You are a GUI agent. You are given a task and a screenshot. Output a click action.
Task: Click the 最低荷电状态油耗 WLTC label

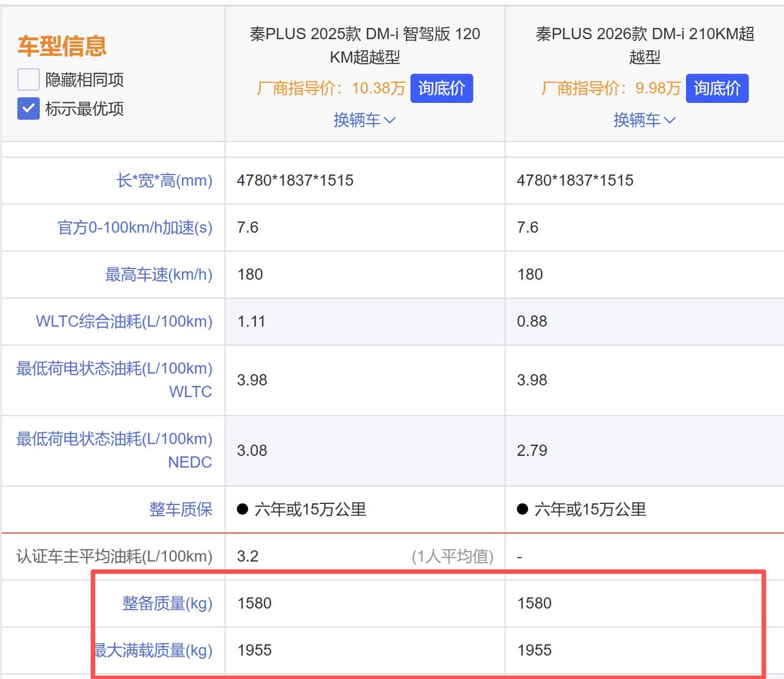pos(115,380)
